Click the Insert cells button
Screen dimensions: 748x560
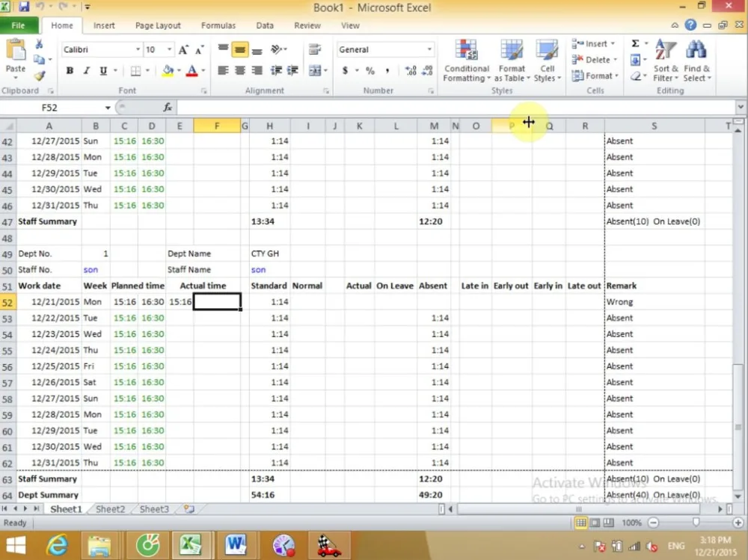click(x=593, y=44)
